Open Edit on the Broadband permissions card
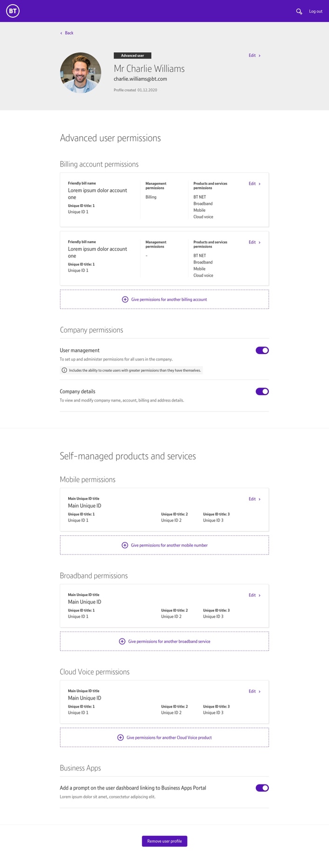Viewport: 329px width, 868px height. [x=255, y=595]
